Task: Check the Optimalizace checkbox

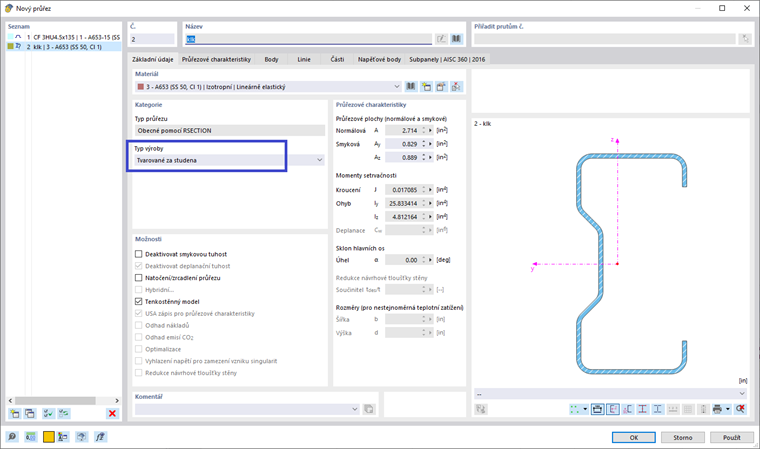Action: click(x=139, y=349)
